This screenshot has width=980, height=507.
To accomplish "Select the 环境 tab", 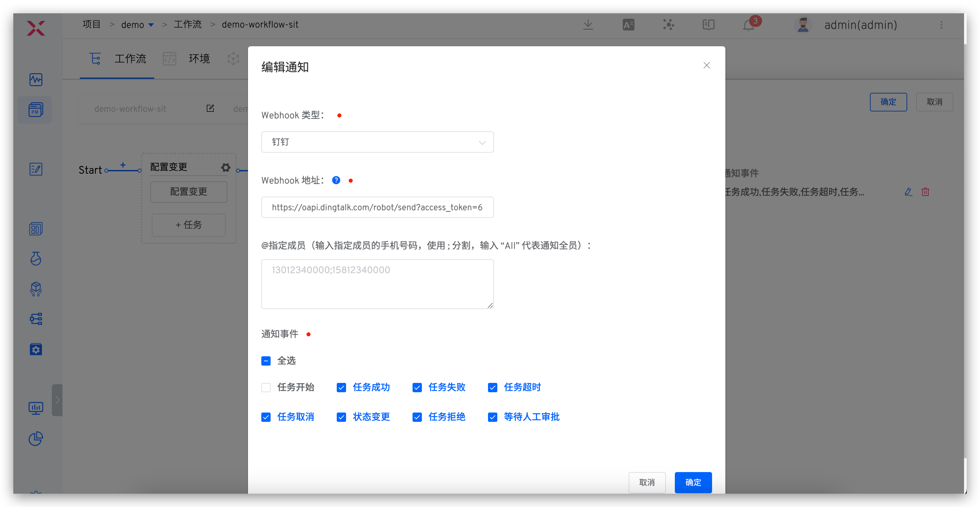I will tap(186, 59).
